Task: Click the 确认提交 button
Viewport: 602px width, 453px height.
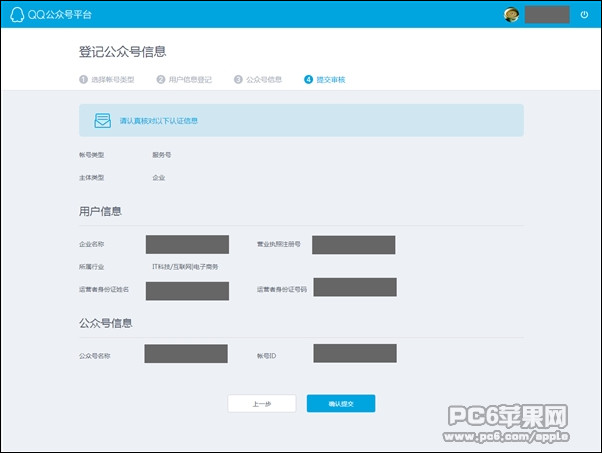Action: pos(340,404)
